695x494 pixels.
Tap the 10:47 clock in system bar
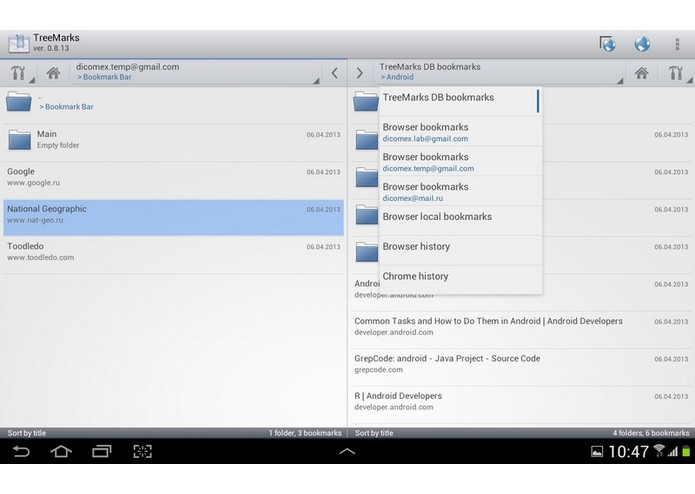tap(629, 452)
